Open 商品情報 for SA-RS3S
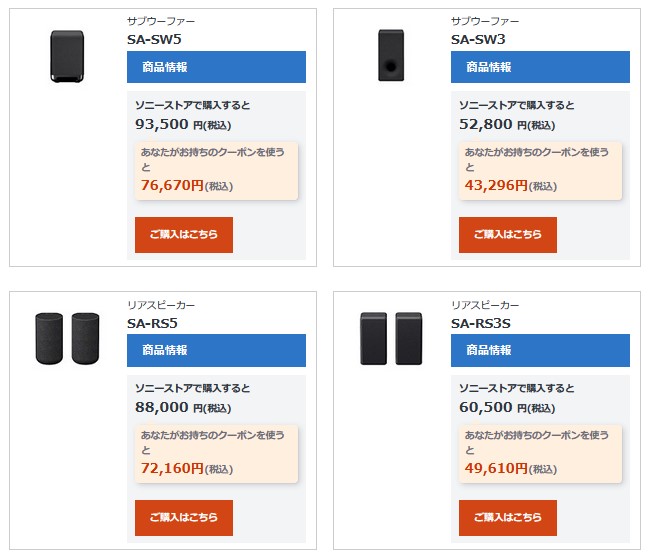 pyautogui.click(x=540, y=350)
